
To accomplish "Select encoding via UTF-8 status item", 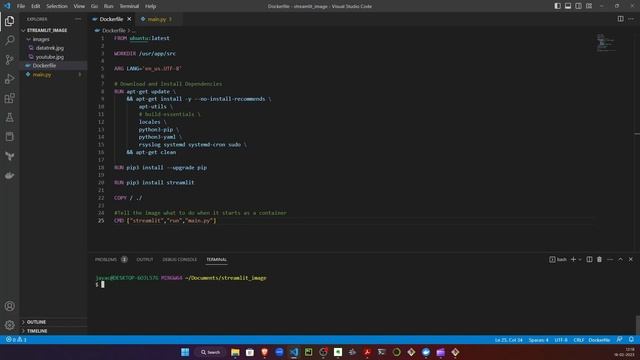I will (x=561, y=340).
